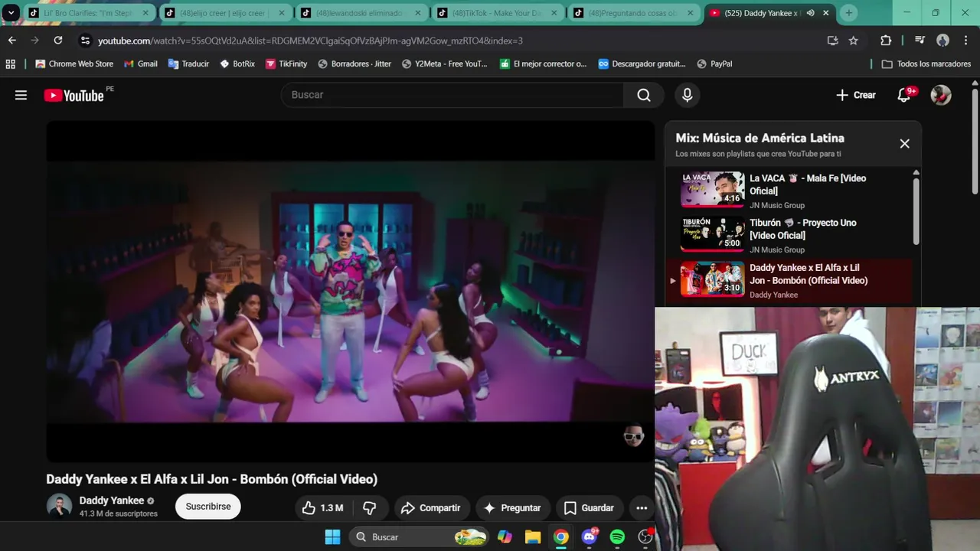Image resolution: width=980 pixels, height=551 pixels.
Task: Open the Windows Start button
Action: [332, 537]
